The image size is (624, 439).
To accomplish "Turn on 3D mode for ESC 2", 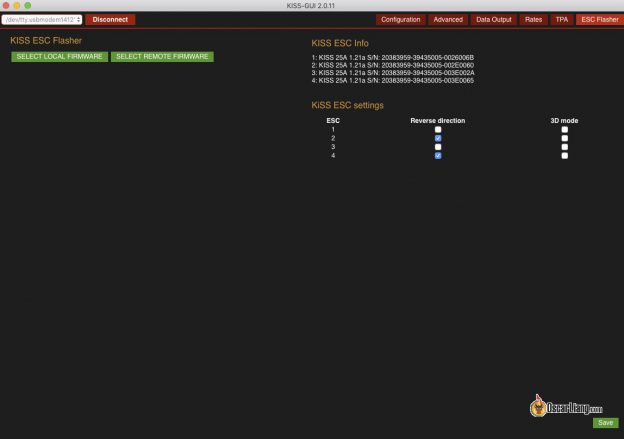I will (565, 139).
